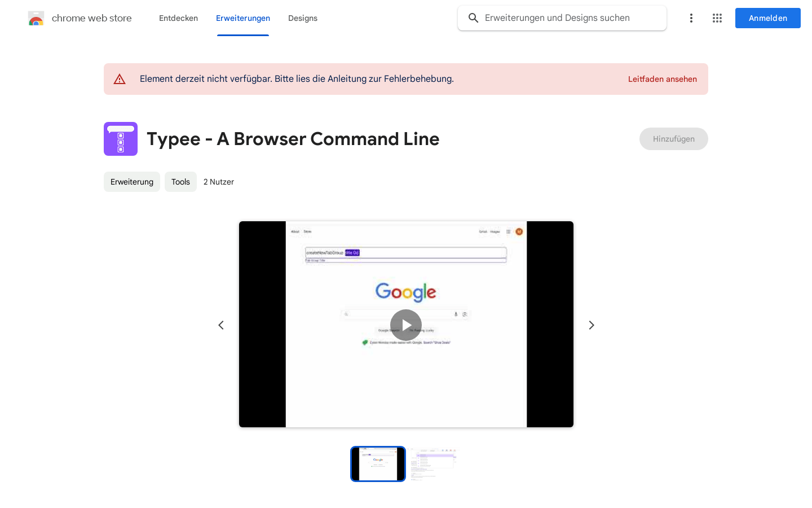The image size is (812, 508).
Task: Click the Anmelden button
Action: [768, 18]
